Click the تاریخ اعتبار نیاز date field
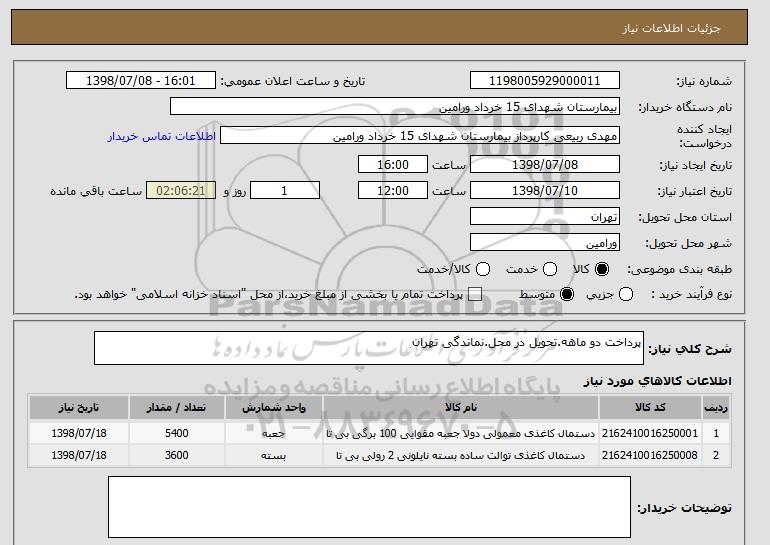Screen dimensions: 770x545 [545, 191]
